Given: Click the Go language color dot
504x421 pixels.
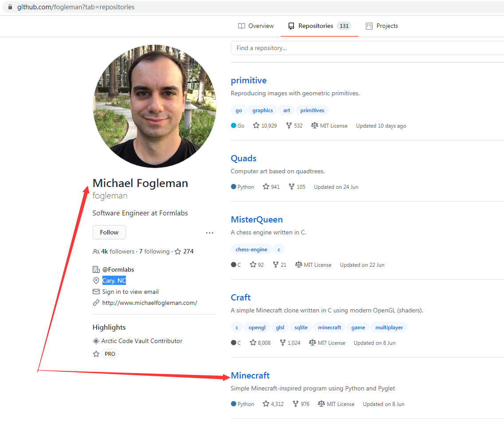Looking at the screenshot, I should [x=234, y=125].
